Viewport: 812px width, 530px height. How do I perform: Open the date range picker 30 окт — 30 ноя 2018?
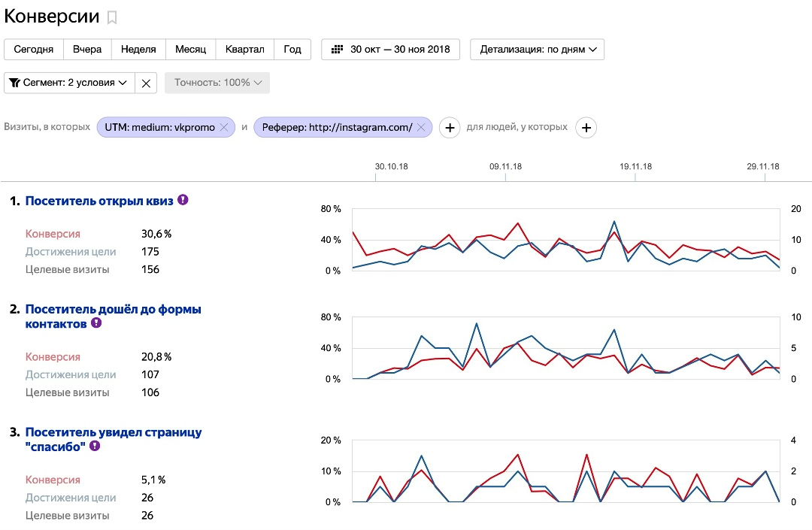pos(390,50)
